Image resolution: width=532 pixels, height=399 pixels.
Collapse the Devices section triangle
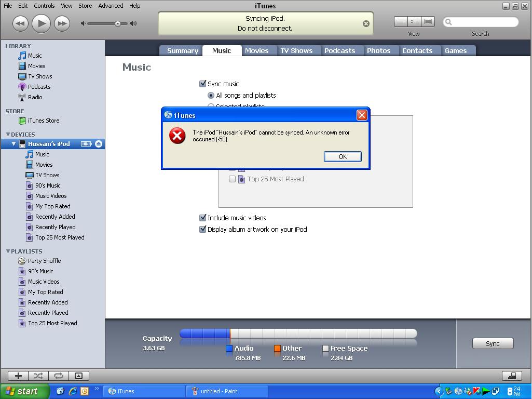click(x=8, y=135)
